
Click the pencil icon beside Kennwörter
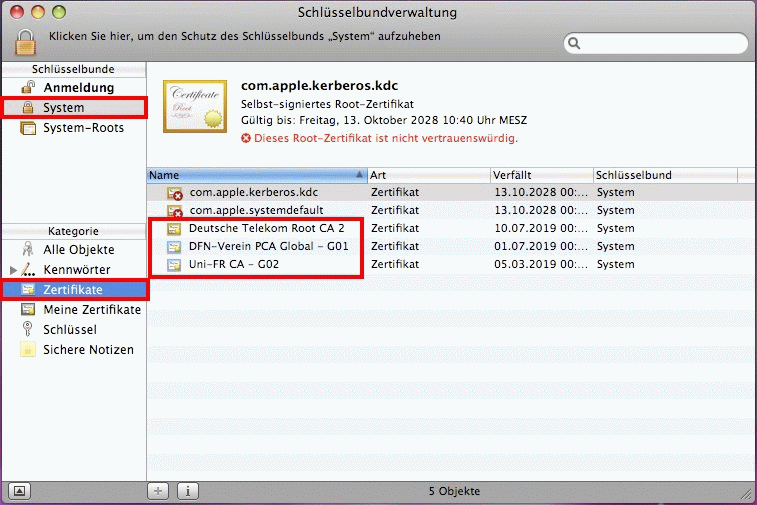(x=28, y=269)
